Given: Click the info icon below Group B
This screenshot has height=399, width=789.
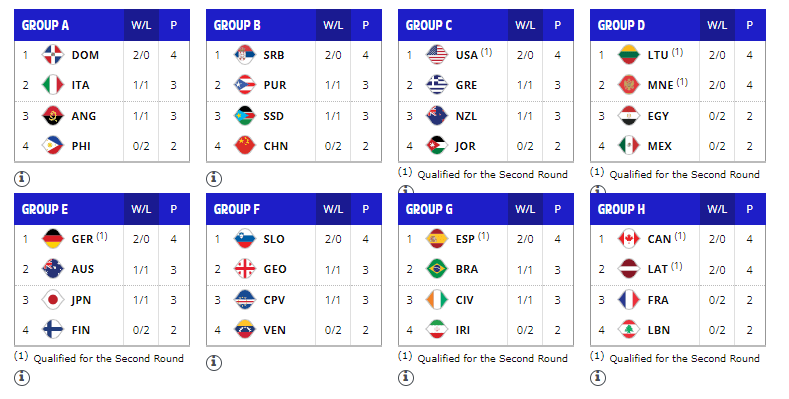Looking at the screenshot, I should tap(214, 178).
